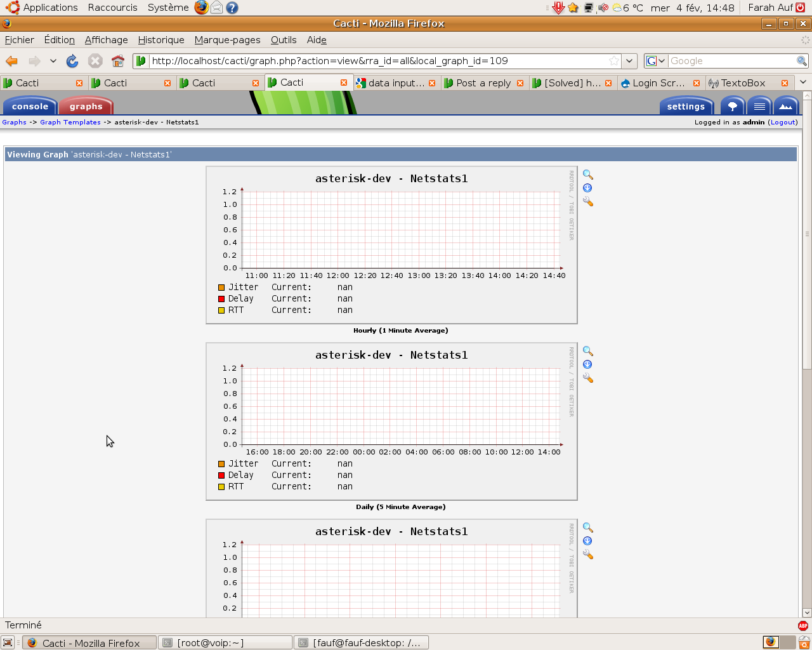
Task: Open the Raccourcis menu in top panel
Action: click(112, 8)
